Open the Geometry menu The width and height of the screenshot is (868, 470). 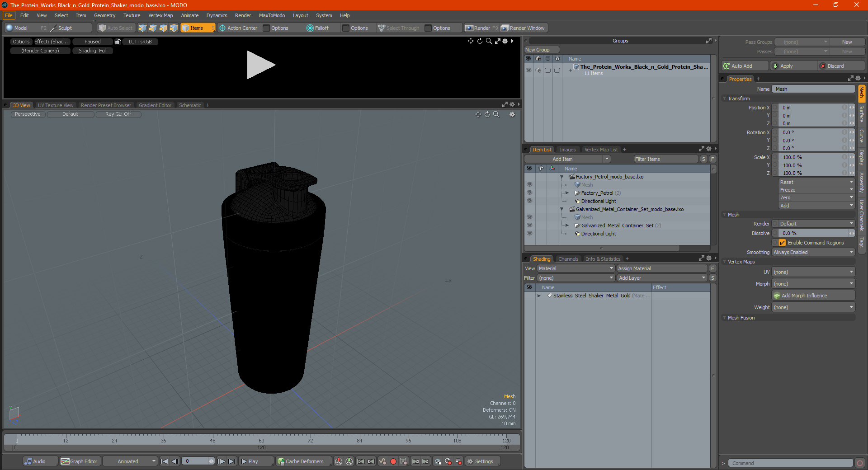[104, 15]
